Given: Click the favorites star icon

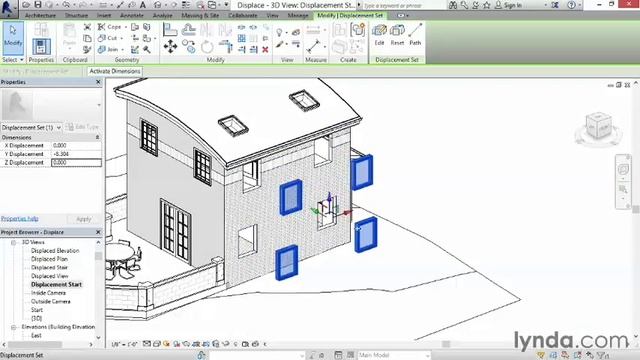Looking at the screenshot, I should 487,5.
